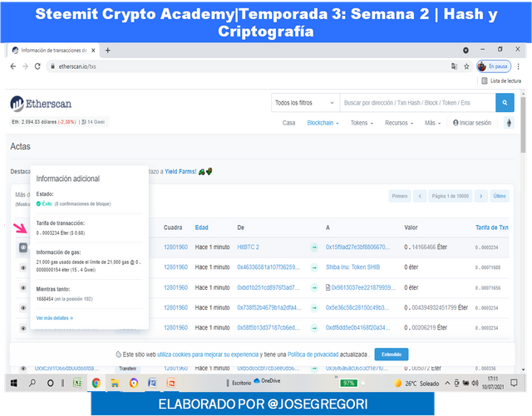Image resolution: width=532 pixels, height=416 pixels.
Task: Click OneDrive cloud icon on taskbar
Action: pyautogui.click(x=257, y=380)
